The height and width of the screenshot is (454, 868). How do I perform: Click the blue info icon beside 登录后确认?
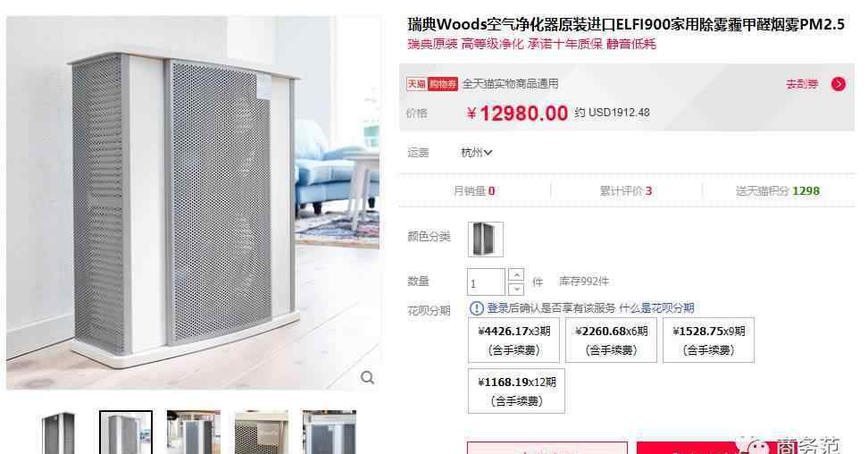pyautogui.click(x=476, y=308)
